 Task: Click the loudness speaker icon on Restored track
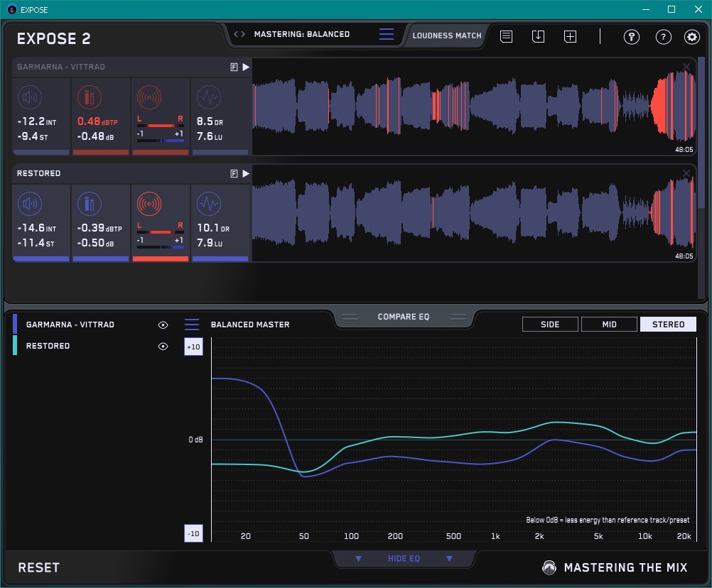tap(30, 205)
